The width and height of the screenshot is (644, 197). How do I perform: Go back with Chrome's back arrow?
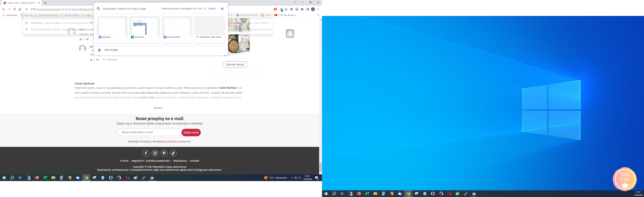click(4, 9)
